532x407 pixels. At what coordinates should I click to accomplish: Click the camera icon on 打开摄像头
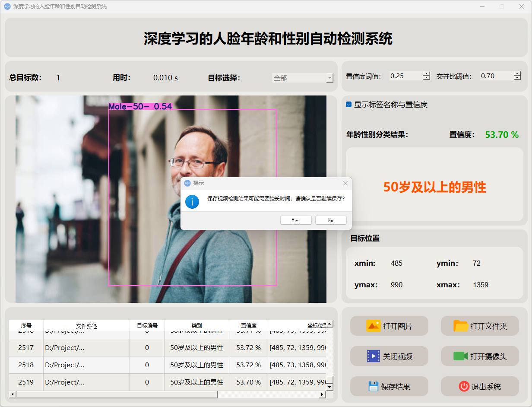pyautogui.click(x=461, y=356)
